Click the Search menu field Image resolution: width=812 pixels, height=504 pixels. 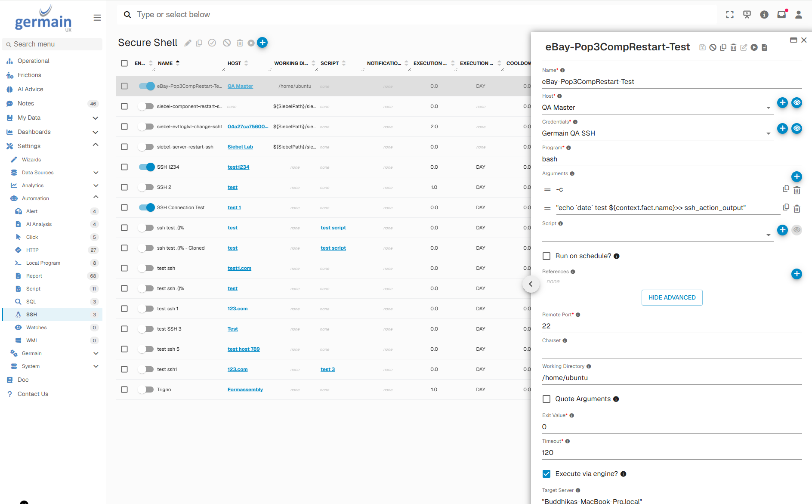52,44
